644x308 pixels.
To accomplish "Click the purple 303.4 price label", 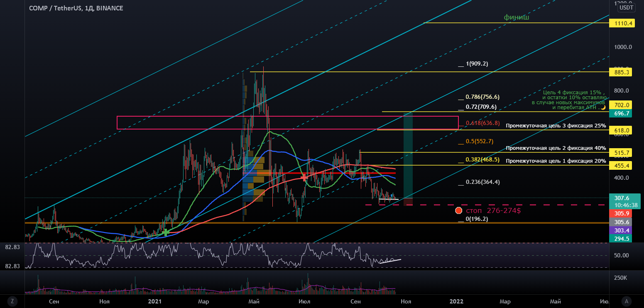I will [621, 230].
